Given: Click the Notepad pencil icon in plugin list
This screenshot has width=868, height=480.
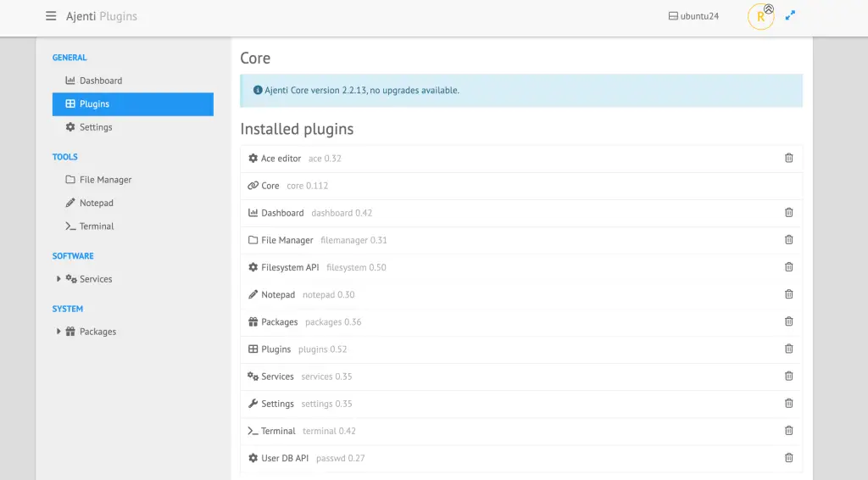Looking at the screenshot, I should 253,294.
